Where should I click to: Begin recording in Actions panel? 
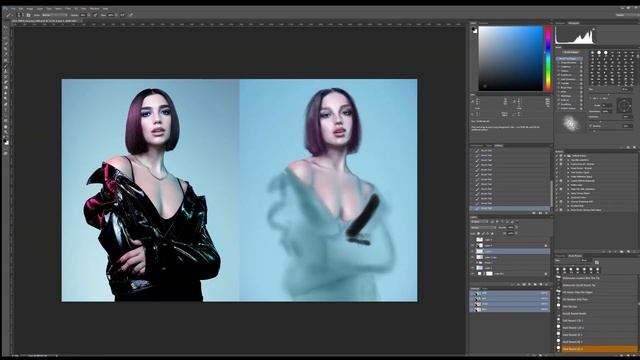tap(610, 251)
